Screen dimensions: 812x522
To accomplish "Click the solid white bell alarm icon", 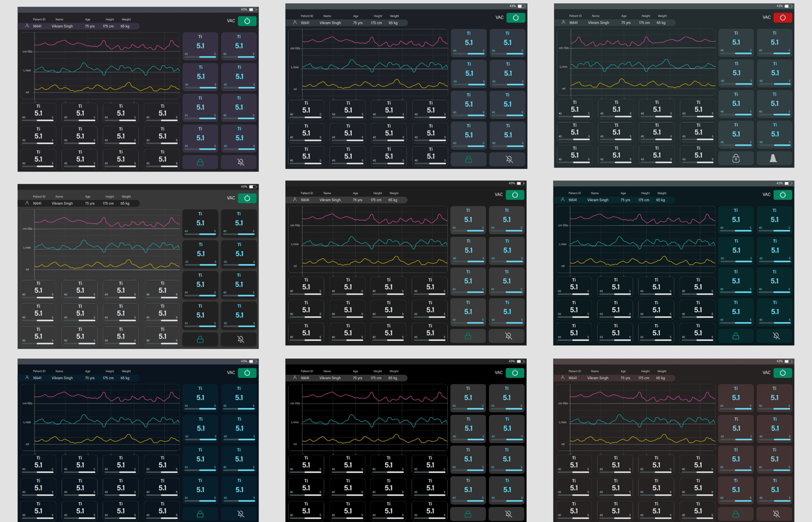I will pyautogui.click(x=773, y=159).
